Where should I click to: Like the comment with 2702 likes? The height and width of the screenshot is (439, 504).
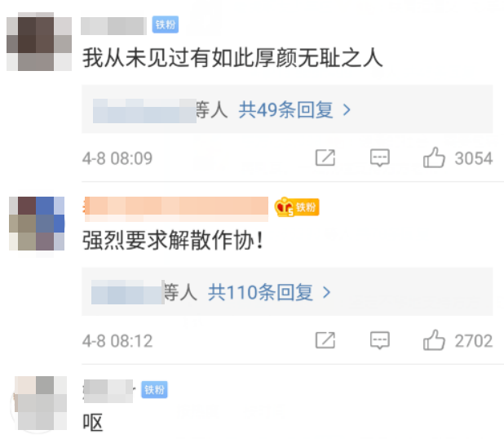tap(434, 340)
